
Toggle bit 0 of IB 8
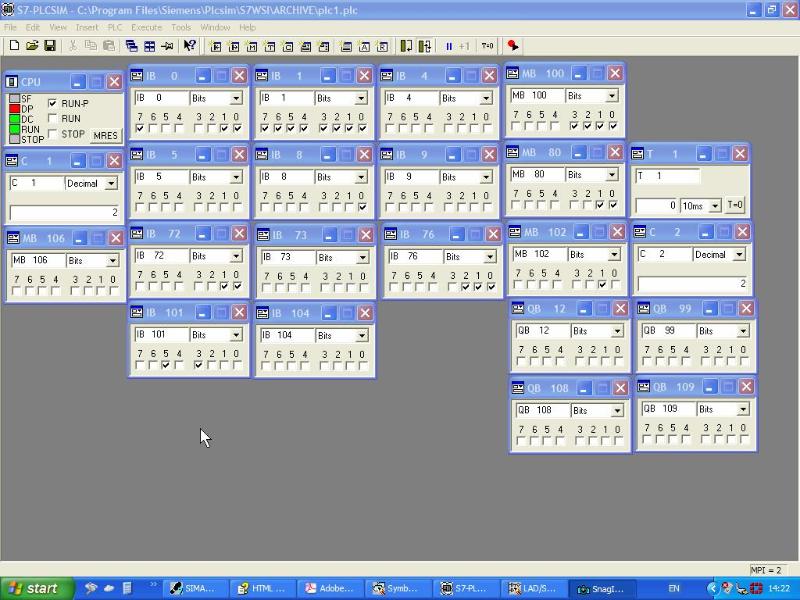click(x=362, y=207)
